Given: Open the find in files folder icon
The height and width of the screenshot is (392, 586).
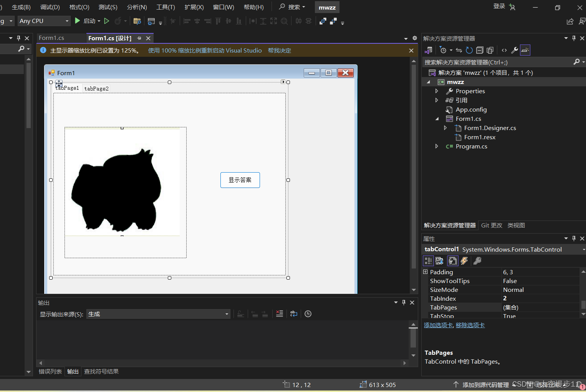Looking at the screenshot, I should click(137, 21).
